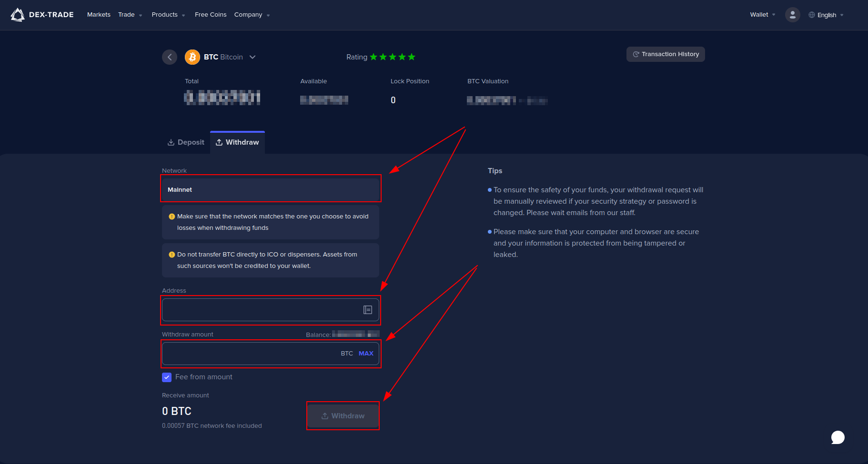Focus the Address input field
868x464 pixels.
click(x=271, y=310)
